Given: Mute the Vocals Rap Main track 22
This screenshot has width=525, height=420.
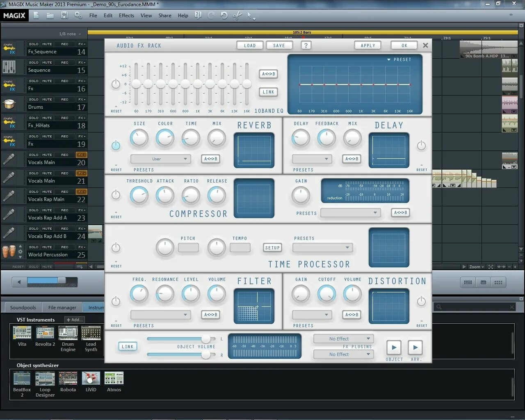Looking at the screenshot, I should (47, 192).
